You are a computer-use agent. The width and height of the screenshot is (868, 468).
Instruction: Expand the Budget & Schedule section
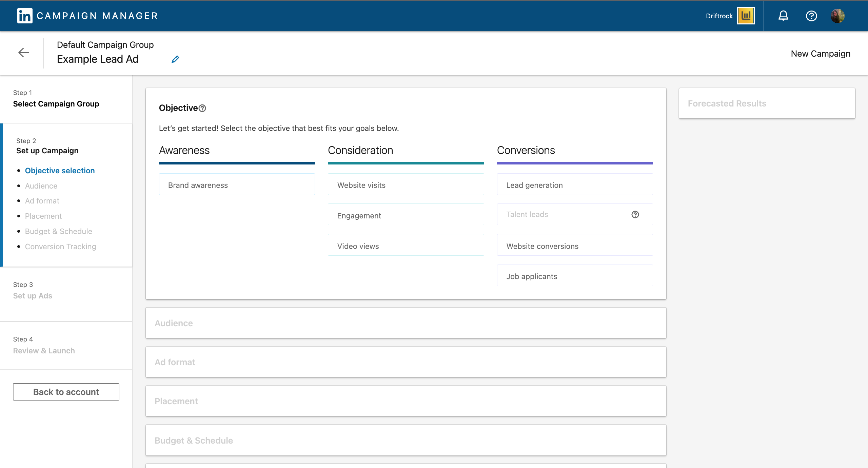tap(406, 440)
